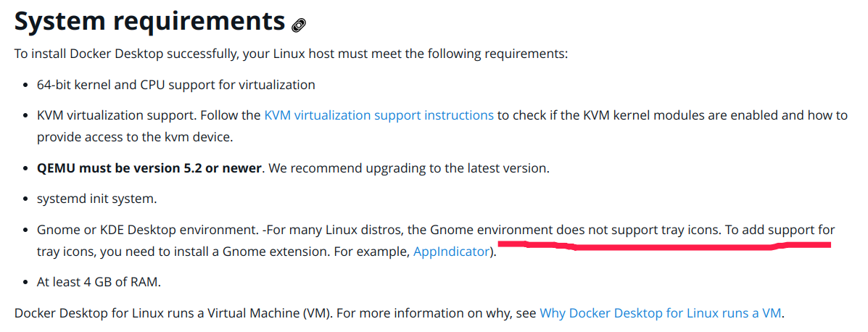Click the phrase does not support tray icons
The image size is (868, 332).
pos(639,231)
